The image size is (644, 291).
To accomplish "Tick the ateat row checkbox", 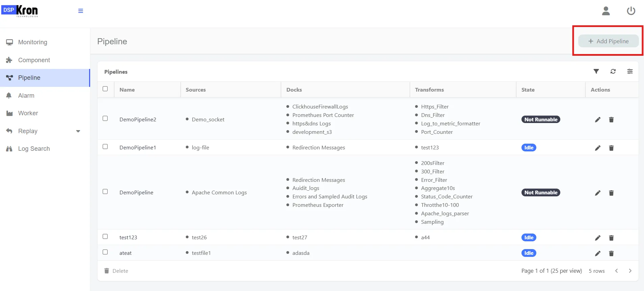I will pos(105,252).
